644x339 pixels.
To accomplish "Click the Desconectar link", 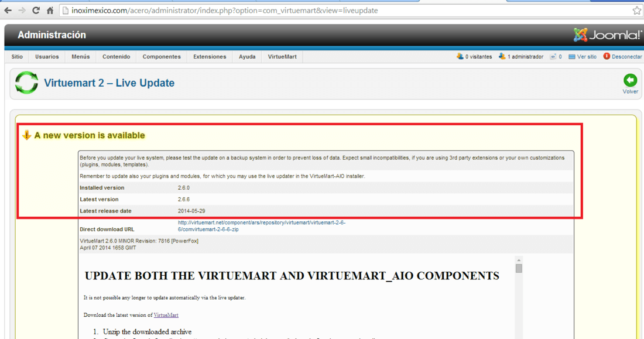I will coord(627,57).
